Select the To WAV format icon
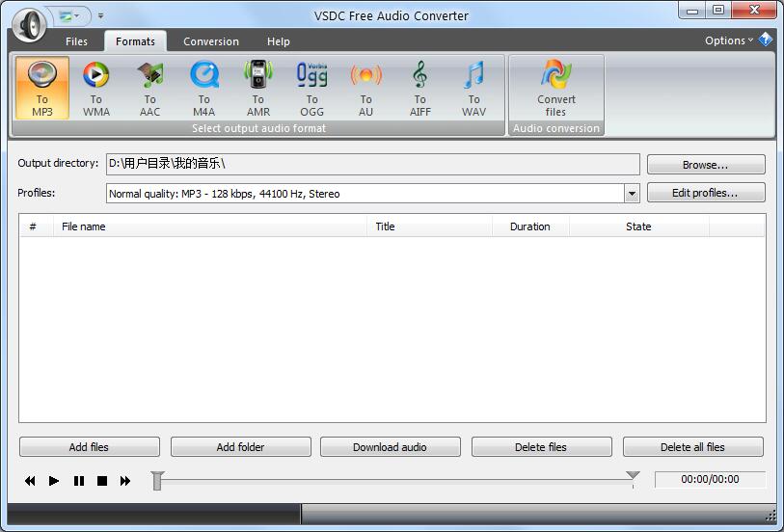 tap(474, 88)
